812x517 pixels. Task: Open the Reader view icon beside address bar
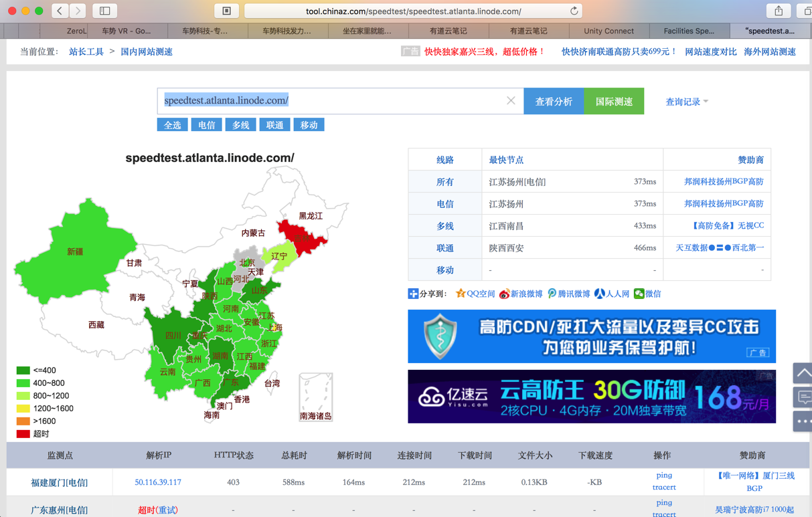227,11
